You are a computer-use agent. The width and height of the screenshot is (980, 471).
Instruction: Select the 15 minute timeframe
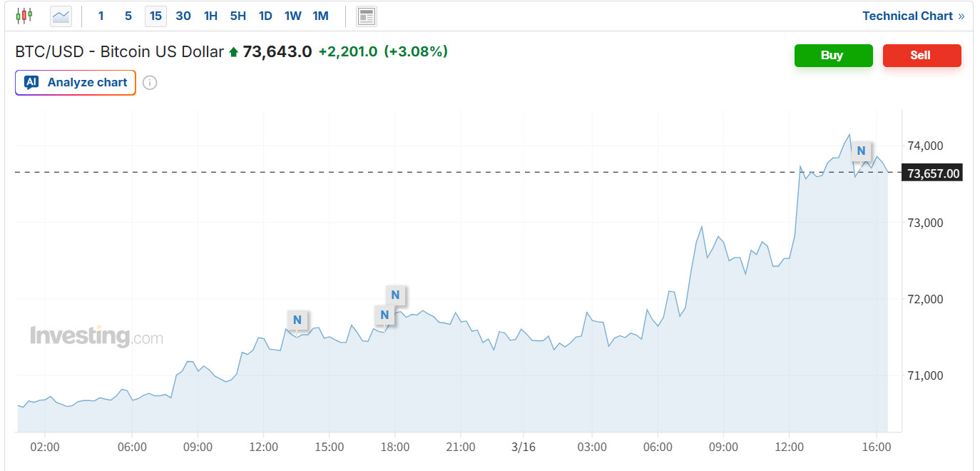pos(155,16)
